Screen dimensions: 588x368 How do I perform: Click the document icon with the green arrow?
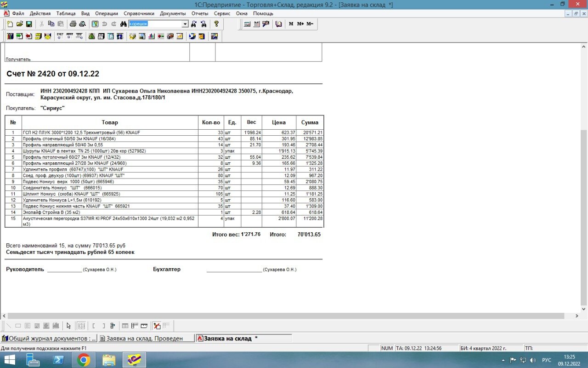coord(19,36)
